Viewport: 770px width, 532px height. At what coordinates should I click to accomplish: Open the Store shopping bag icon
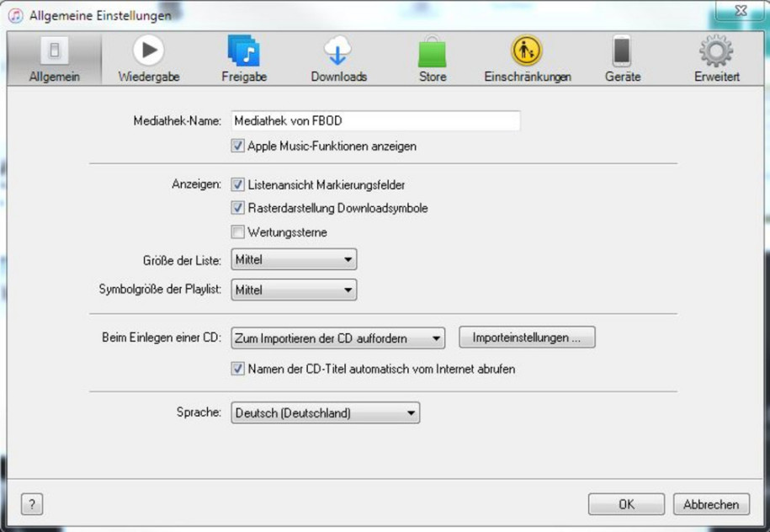(x=433, y=51)
